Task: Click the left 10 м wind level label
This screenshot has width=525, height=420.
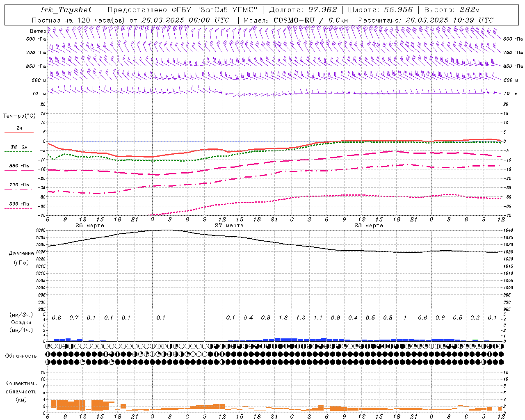Action: click(x=39, y=94)
